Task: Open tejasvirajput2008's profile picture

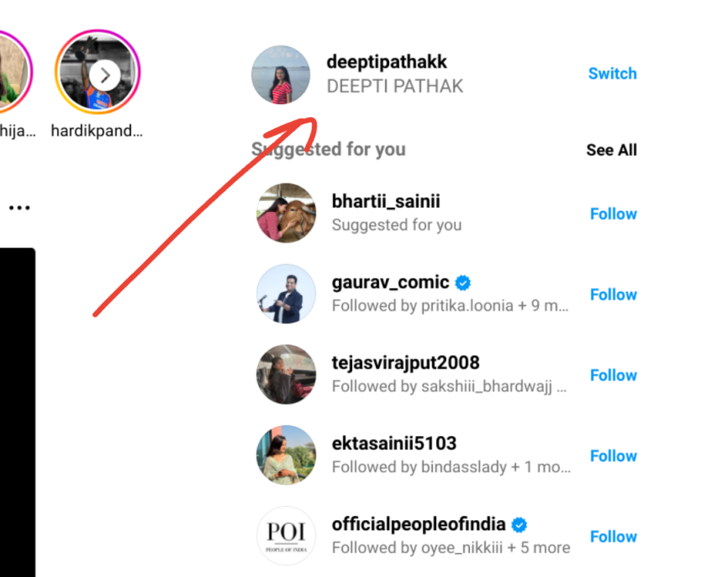Action: 286,374
